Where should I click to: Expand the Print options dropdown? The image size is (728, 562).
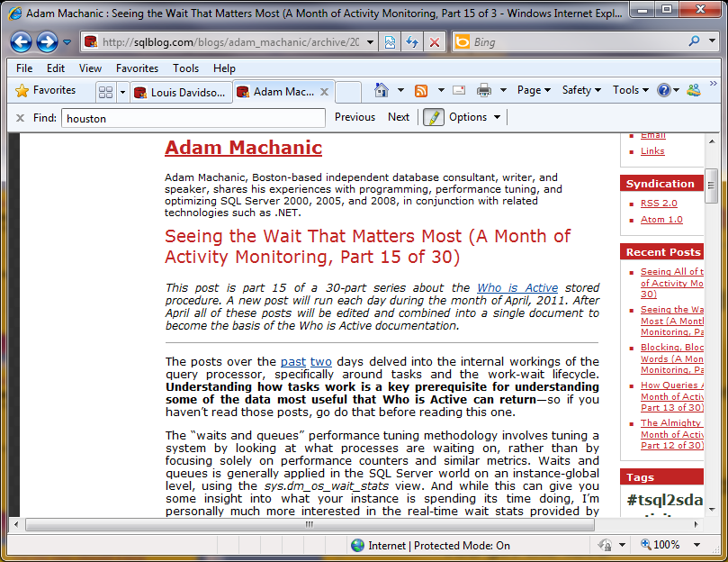[x=503, y=90]
